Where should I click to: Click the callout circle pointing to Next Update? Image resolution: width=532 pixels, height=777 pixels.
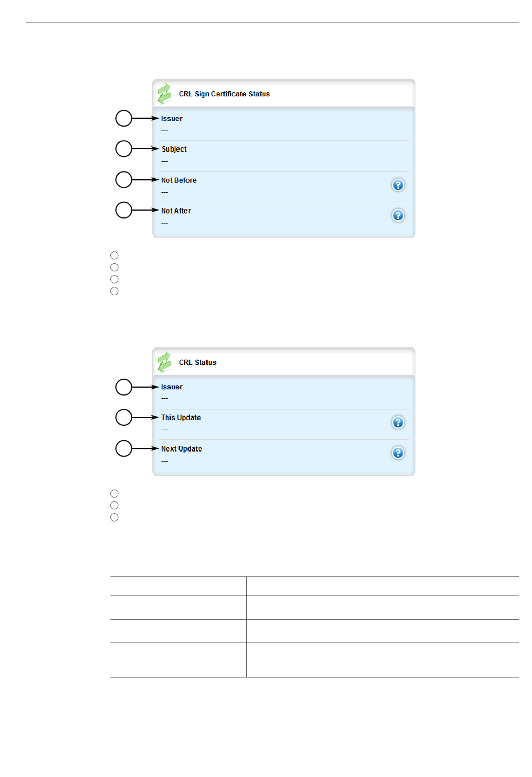pyautogui.click(x=124, y=449)
